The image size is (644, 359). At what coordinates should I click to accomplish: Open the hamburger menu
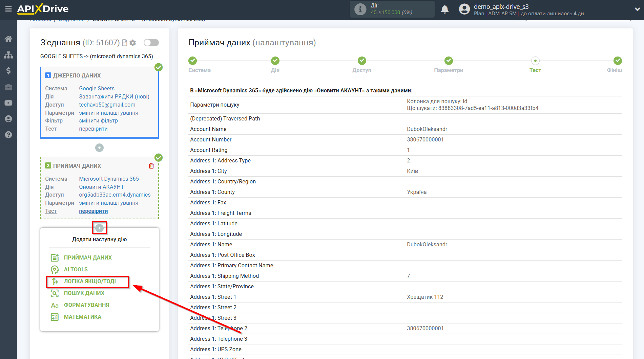tap(8, 9)
